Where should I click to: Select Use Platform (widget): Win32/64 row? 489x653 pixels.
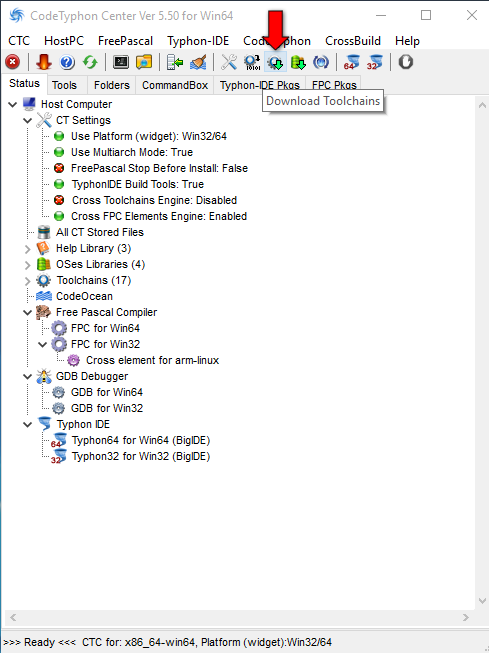(x=149, y=136)
